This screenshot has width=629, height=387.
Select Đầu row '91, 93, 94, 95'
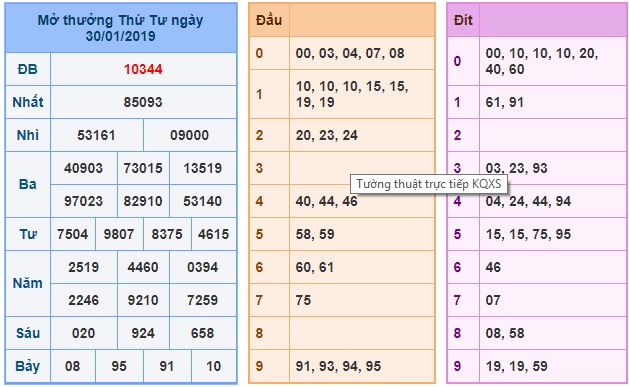point(339,366)
